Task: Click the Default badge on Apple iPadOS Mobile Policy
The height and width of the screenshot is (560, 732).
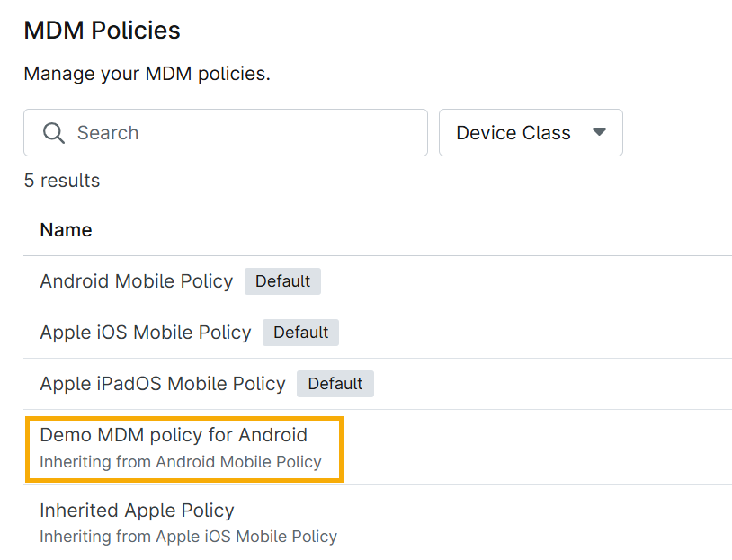Action: pos(335,384)
